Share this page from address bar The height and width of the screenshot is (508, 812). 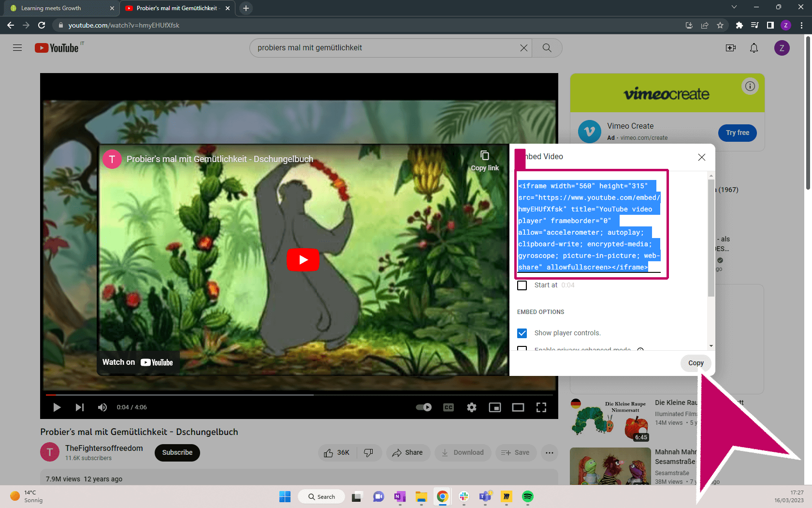pyautogui.click(x=705, y=25)
